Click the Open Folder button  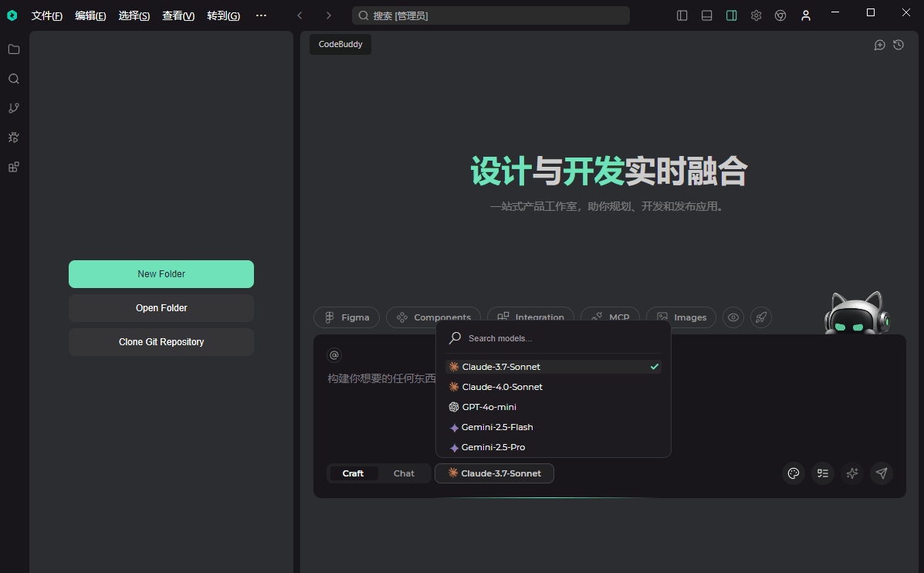(x=161, y=308)
